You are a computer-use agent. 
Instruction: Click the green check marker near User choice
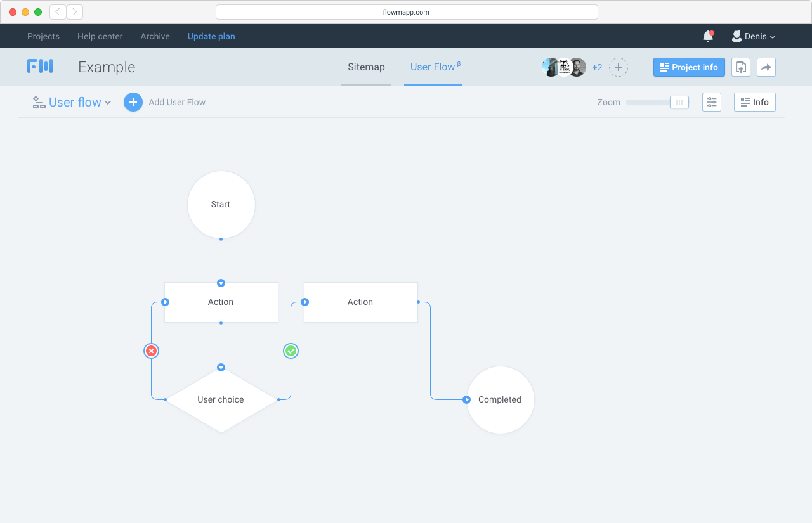tap(291, 351)
